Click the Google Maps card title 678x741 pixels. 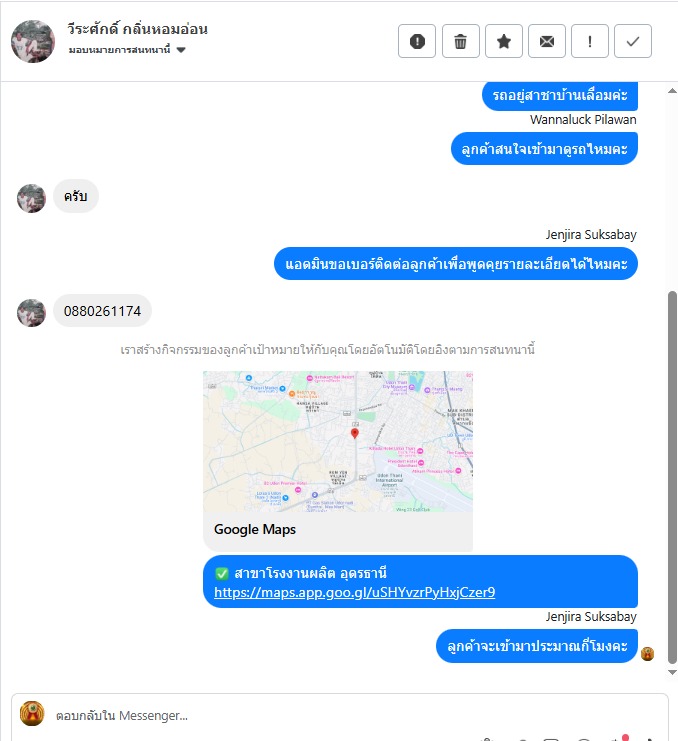click(x=255, y=529)
